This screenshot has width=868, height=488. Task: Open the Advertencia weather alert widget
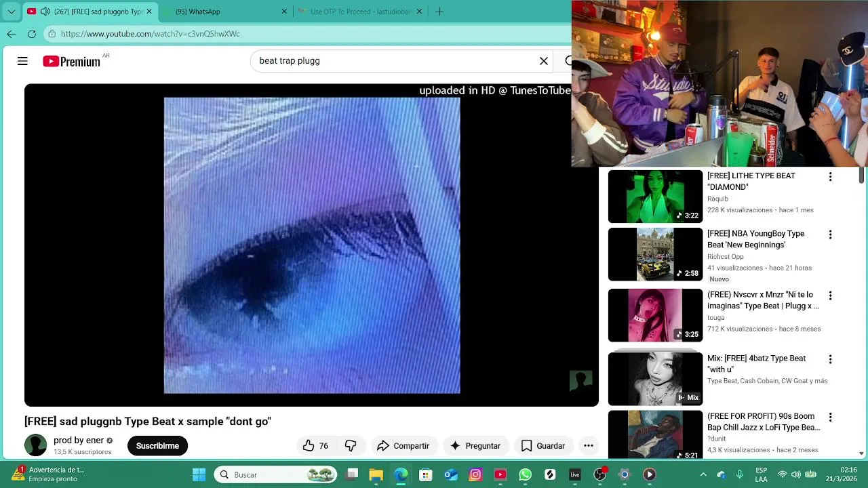tap(50, 474)
